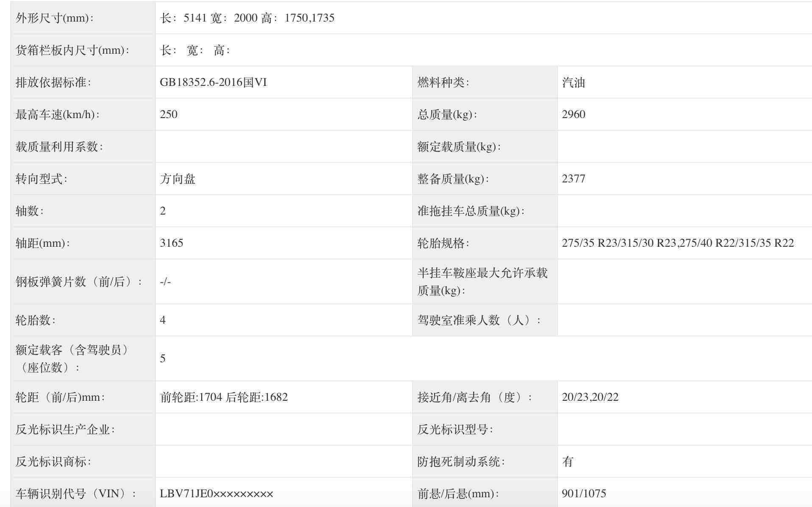Select the fuel value 汽油

point(574,82)
